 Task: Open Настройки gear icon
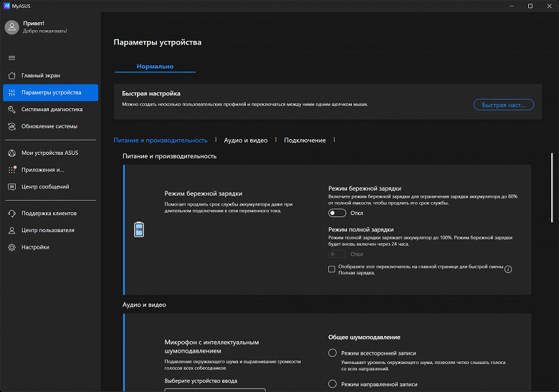pyautogui.click(x=11, y=247)
